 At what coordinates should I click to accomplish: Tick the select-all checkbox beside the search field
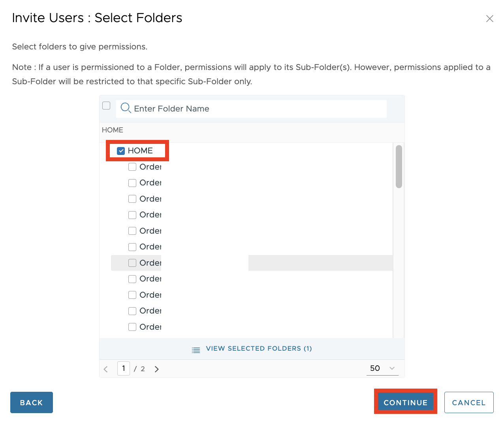point(106,106)
